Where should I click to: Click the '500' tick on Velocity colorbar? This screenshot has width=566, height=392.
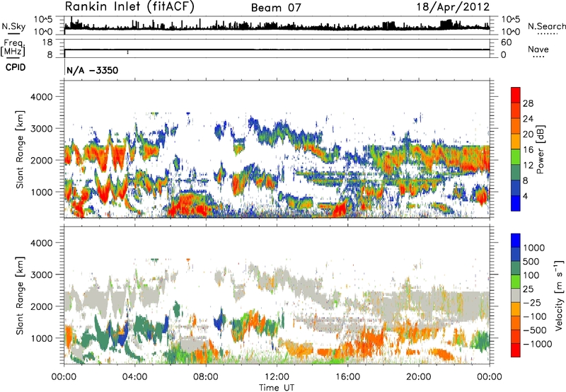click(x=531, y=261)
